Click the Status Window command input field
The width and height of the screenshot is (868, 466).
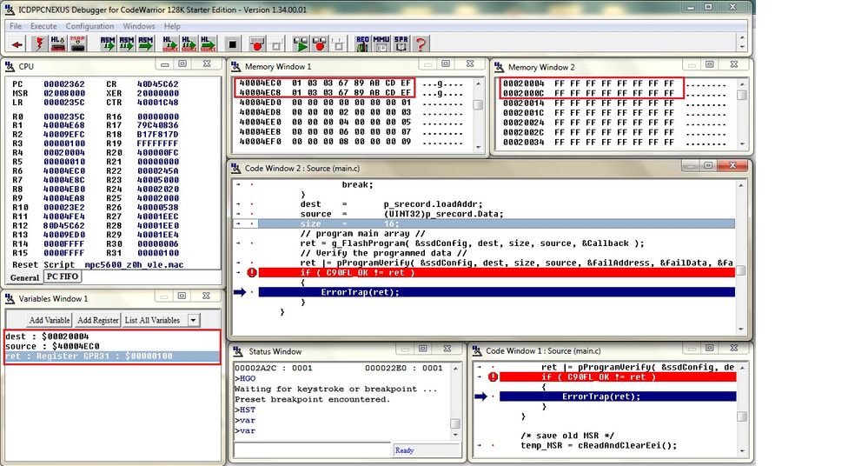[x=313, y=450]
